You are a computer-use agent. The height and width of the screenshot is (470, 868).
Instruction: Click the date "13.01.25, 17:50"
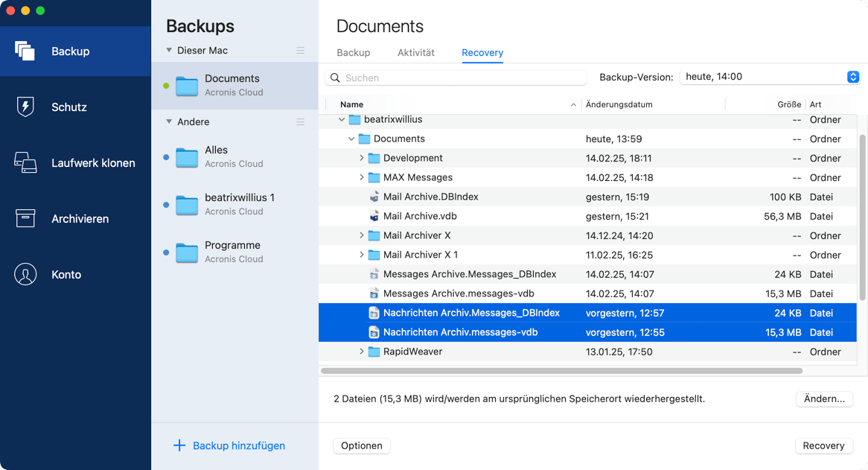click(x=619, y=352)
